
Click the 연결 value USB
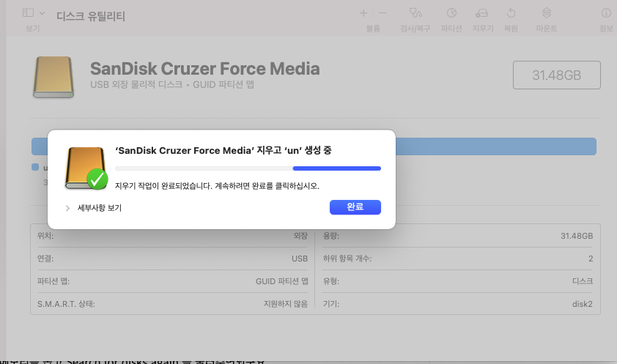point(300,259)
